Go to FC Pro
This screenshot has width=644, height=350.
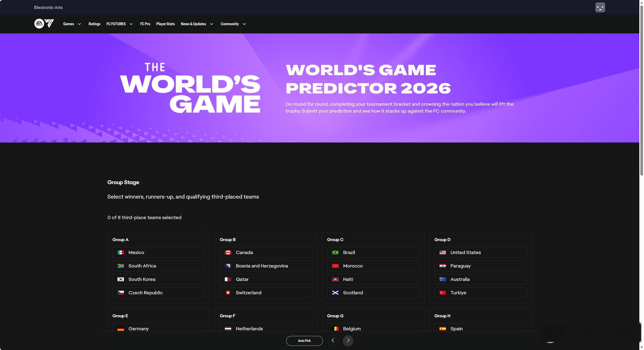145,24
